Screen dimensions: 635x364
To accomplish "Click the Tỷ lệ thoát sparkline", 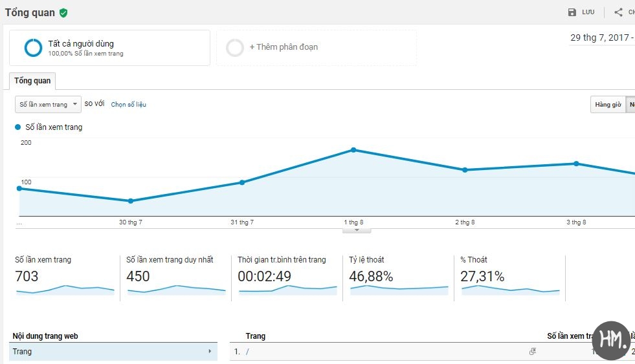I will tap(399, 290).
